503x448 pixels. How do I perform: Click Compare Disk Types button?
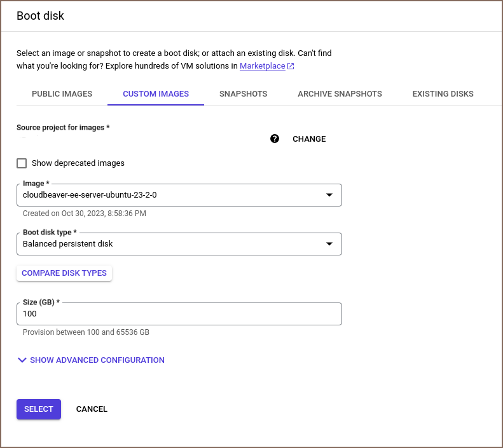pos(64,273)
